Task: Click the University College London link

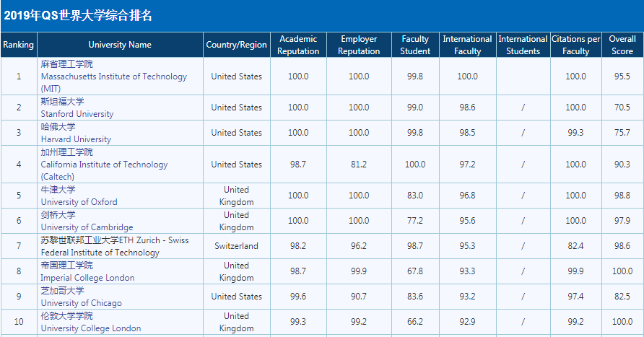Action: pos(91,328)
